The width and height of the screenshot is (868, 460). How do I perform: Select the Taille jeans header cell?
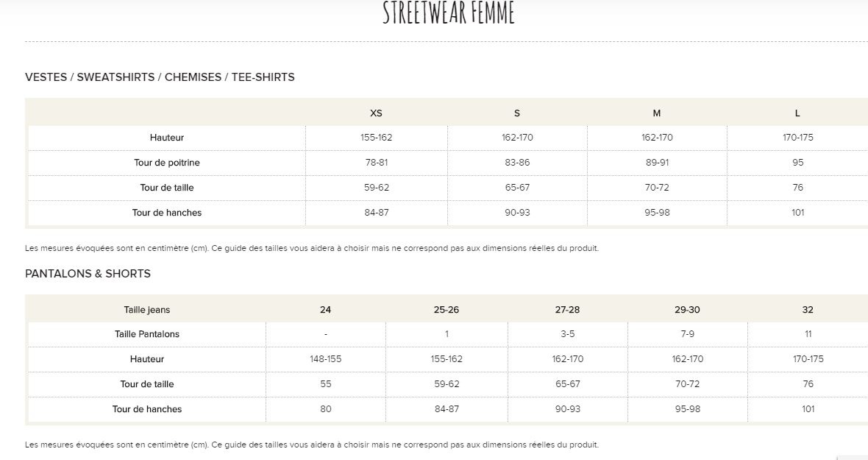(x=146, y=310)
